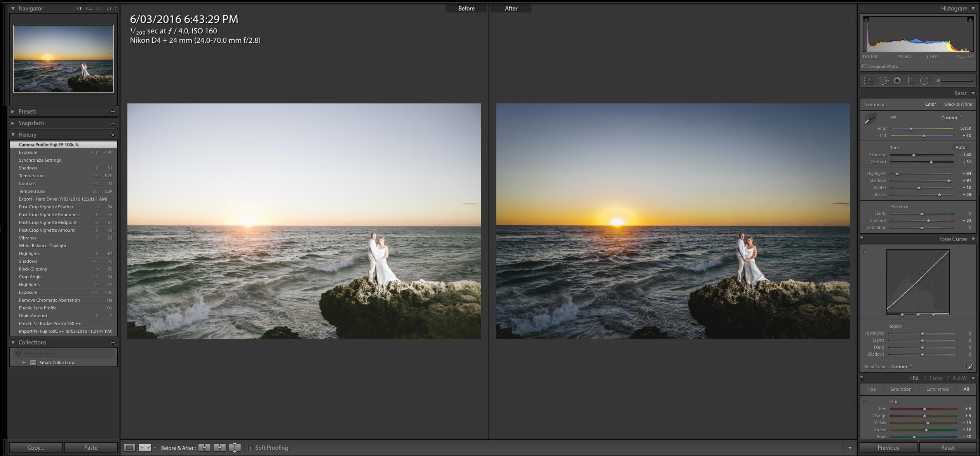Swap Before and After settings

[235, 448]
